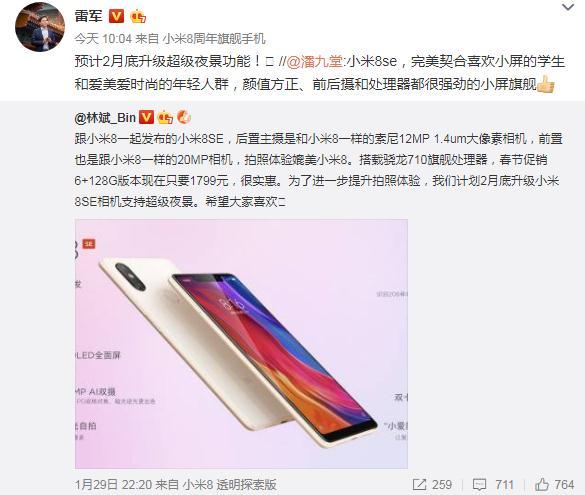Click the crown badge beside 林斌_Bin

[x=165, y=118]
